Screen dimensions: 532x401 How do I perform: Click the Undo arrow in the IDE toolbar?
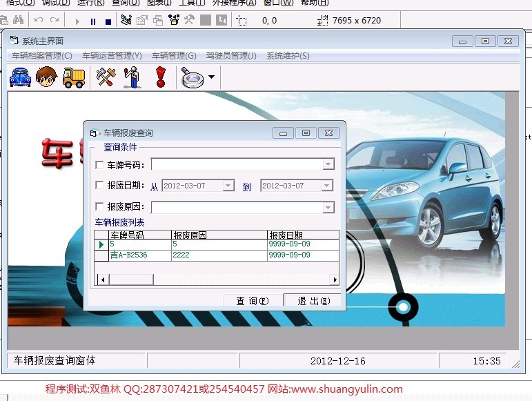pyautogui.click(x=39, y=20)
